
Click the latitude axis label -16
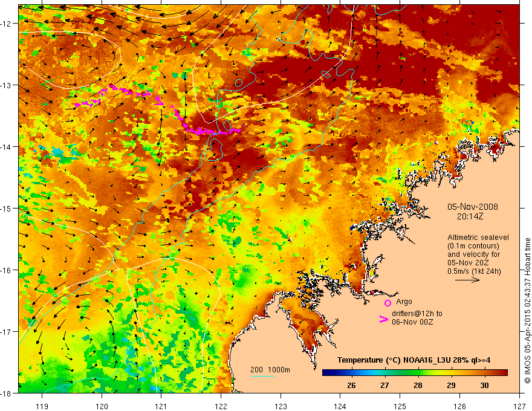point(6,270)
